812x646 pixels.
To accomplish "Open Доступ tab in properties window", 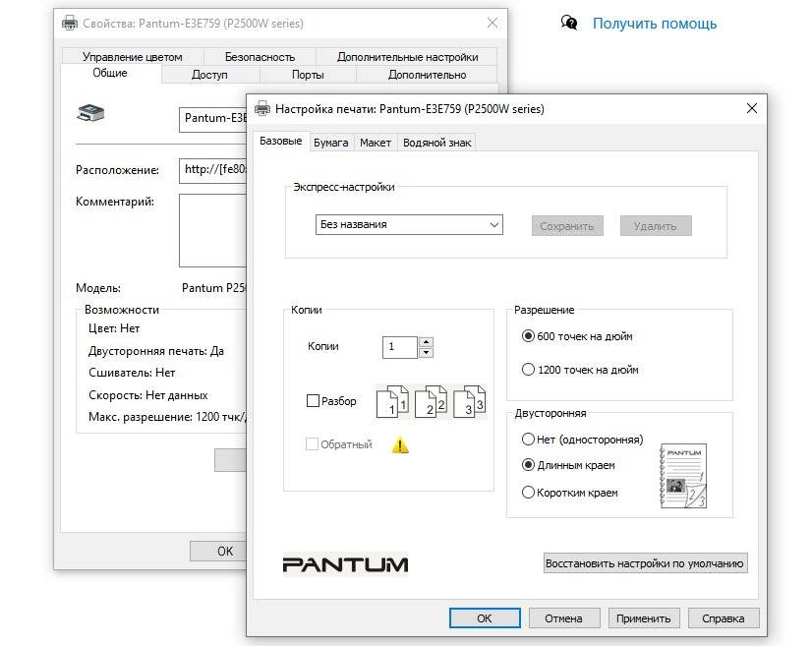I will tap(209, 74).
